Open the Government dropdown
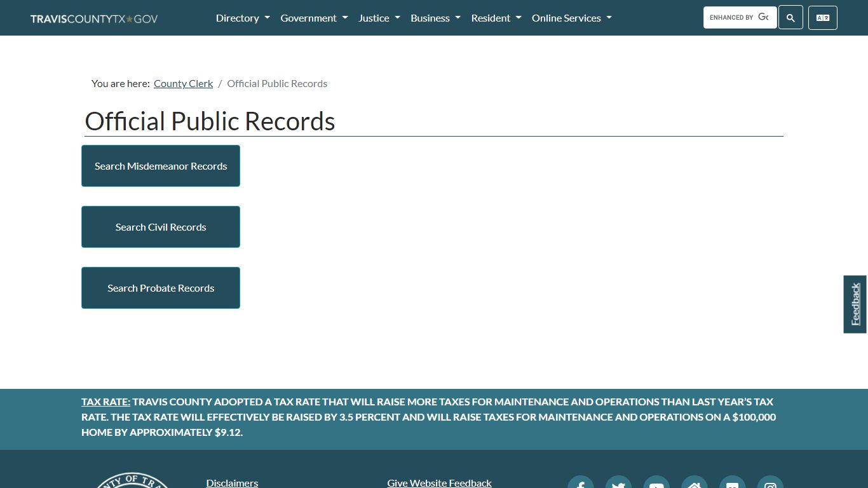868x488 pixels. [x=314, y=18]
